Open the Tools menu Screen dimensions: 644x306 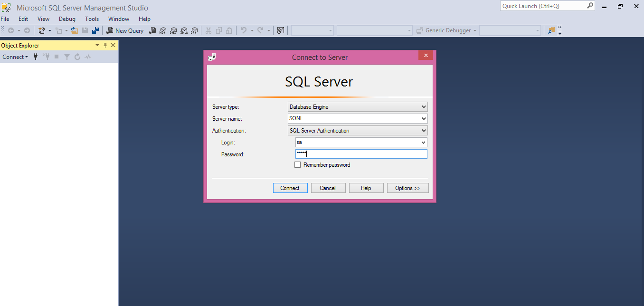click(92, 19)
